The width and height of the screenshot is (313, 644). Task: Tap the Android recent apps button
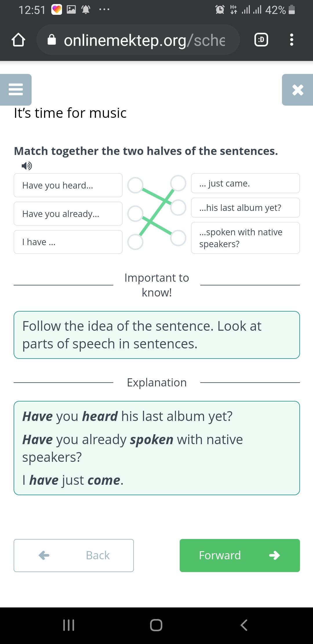(x=69, y=625)
